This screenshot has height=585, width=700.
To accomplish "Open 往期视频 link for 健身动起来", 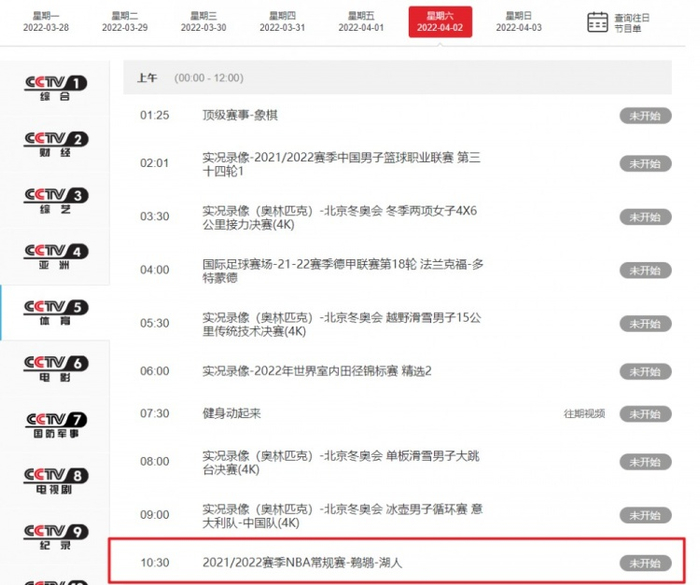I will (x=584, y=414).
